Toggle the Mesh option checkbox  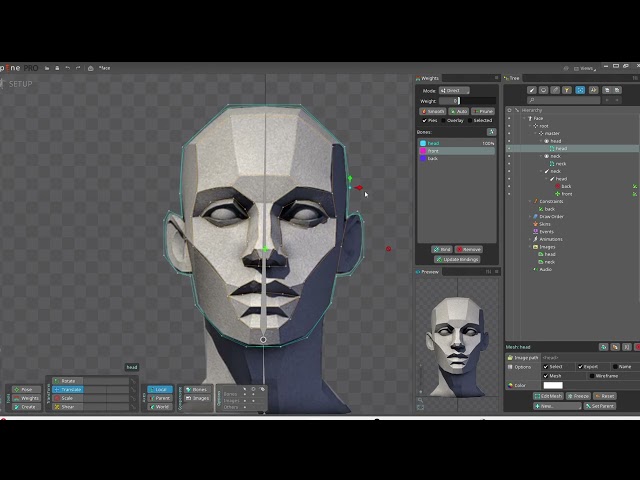pos(546,376)
